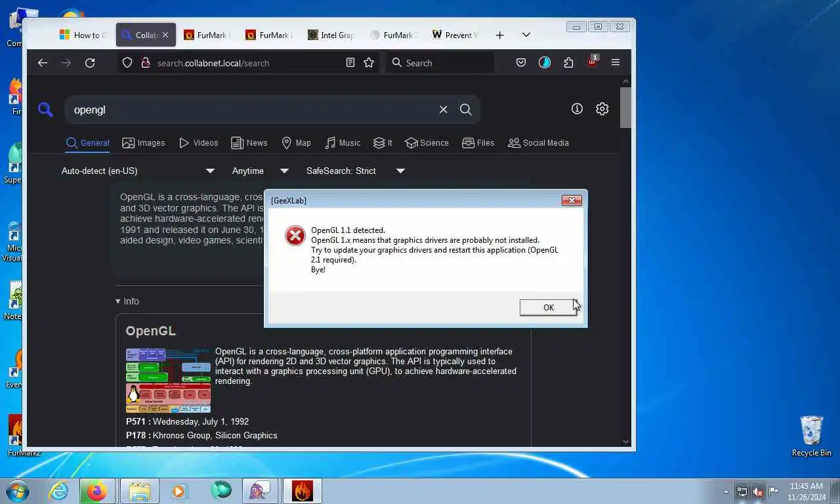The width and height of the screenshot is (840, 504).
Task: Show hidden system tray icons
Action: pyautogui.click(x=726, y=492)
